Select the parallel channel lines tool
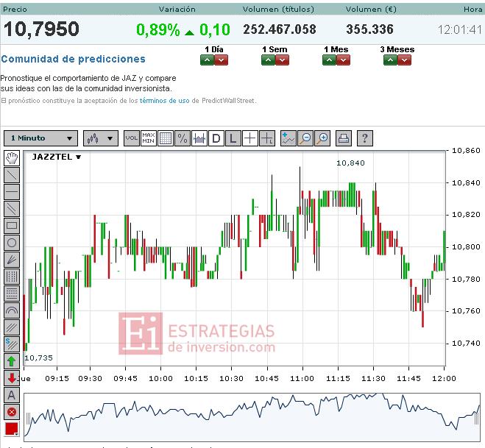 tap(12, 208)
